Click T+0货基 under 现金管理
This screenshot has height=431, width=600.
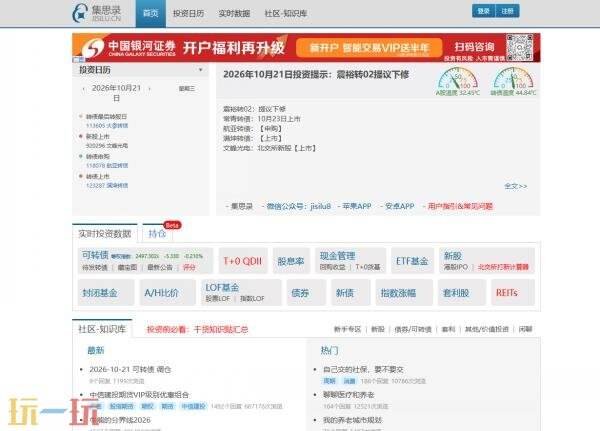coord(368,267)
